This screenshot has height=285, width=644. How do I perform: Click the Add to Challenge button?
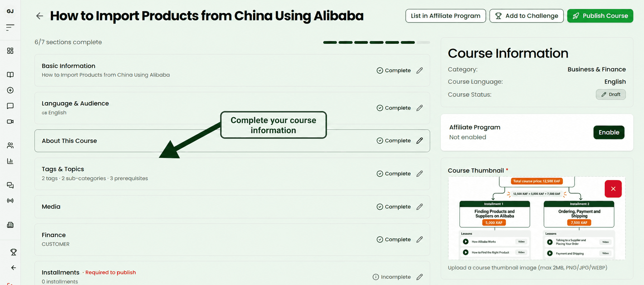point(527,16)
